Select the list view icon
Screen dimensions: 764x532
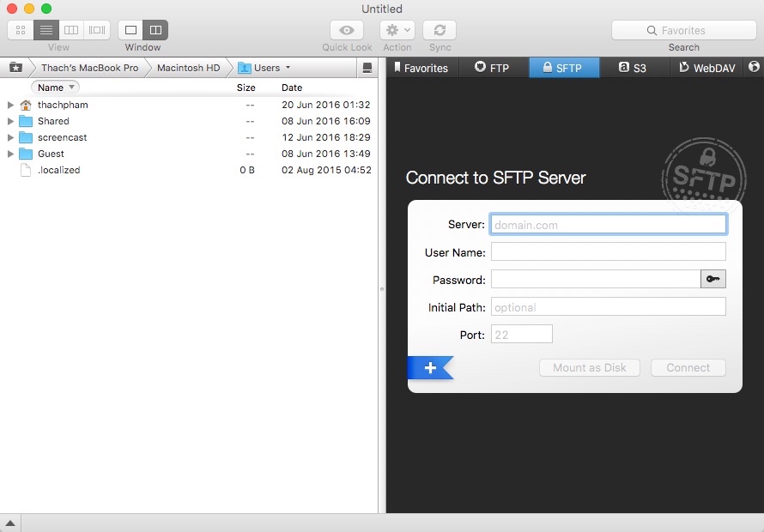45,29
